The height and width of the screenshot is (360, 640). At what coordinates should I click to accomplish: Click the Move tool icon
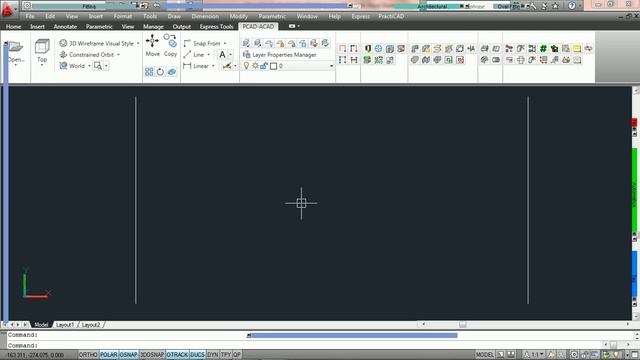(152, 41)
